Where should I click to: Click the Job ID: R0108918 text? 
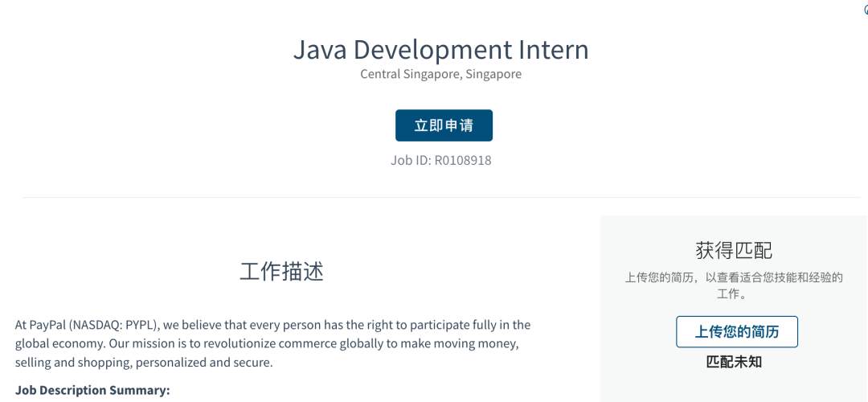tap(440, 161)
